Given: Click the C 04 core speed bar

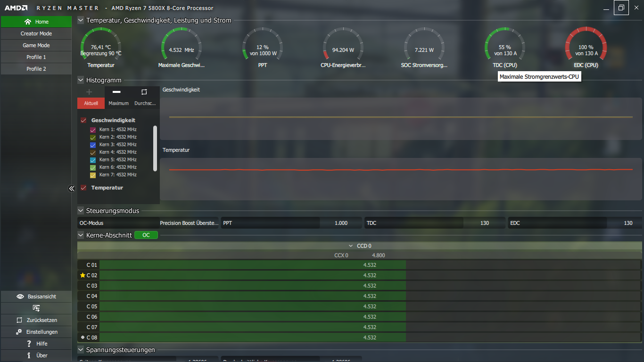Looking at the screenshot, I should [x=371, y=296].
